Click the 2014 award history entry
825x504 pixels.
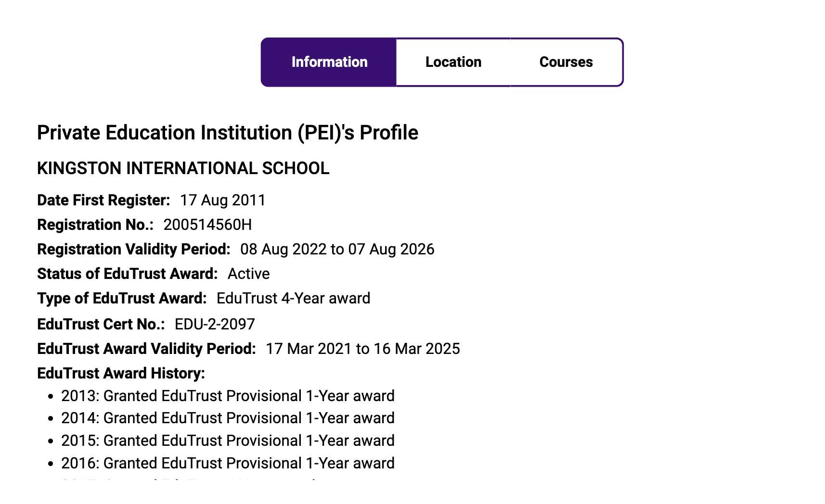pyautogui.click(x=228, y=418)
